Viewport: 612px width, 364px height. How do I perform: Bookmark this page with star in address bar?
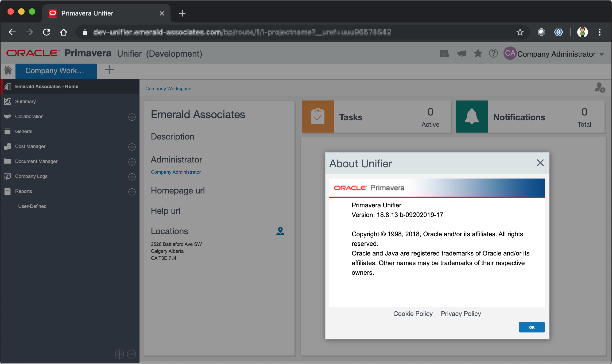click(x=520, y=32)
